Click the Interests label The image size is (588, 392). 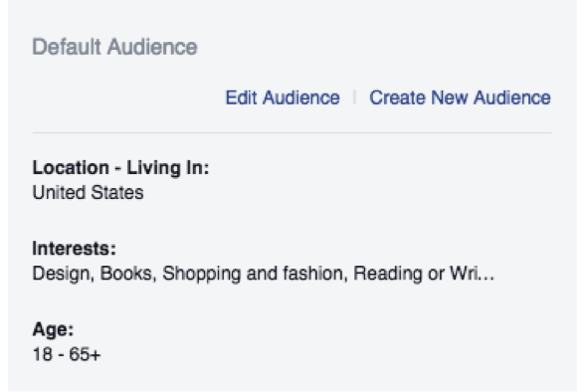tap(75, 249)
